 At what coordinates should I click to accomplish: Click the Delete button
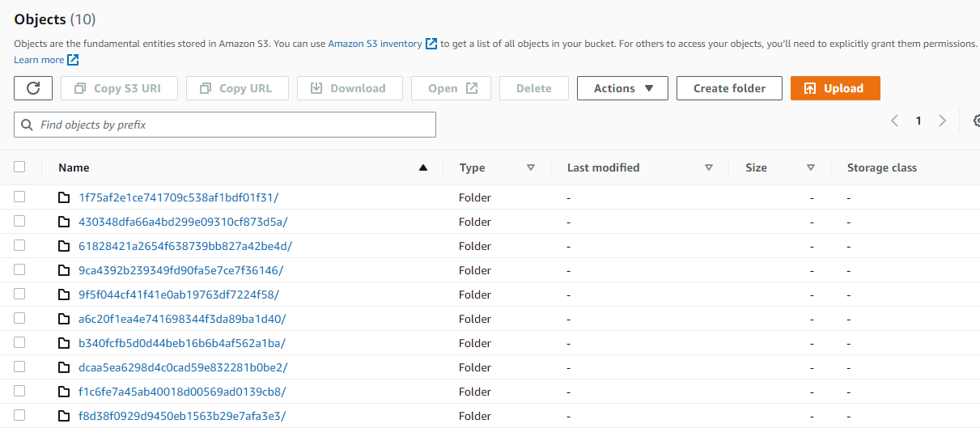[534, 88]
